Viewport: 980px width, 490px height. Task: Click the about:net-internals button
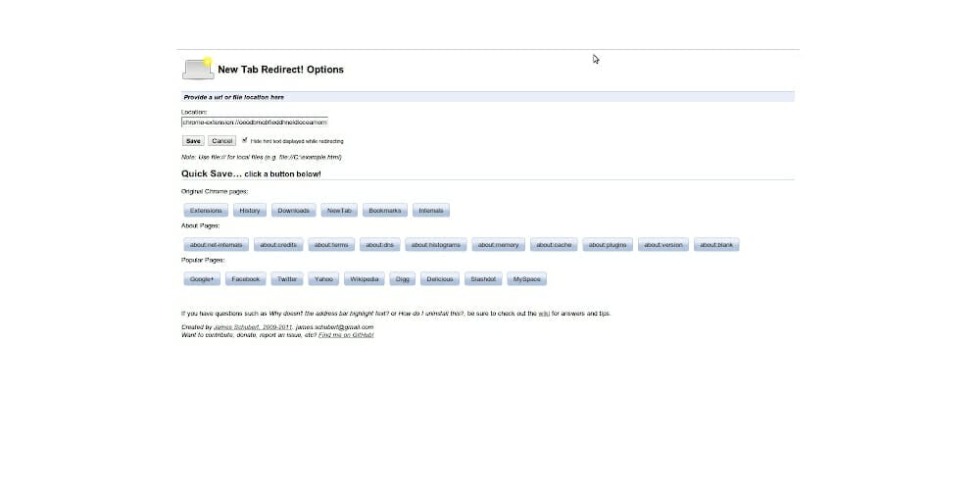coord(217,245)
